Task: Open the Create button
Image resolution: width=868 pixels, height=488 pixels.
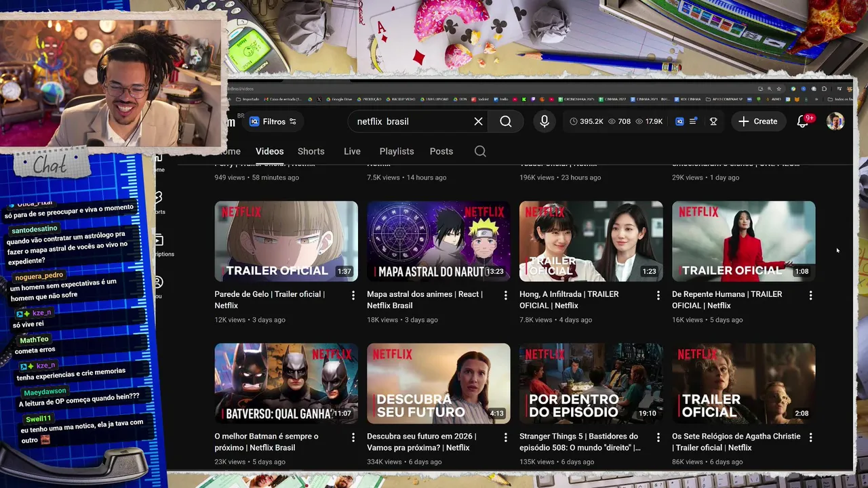Action: click(758, 121)
